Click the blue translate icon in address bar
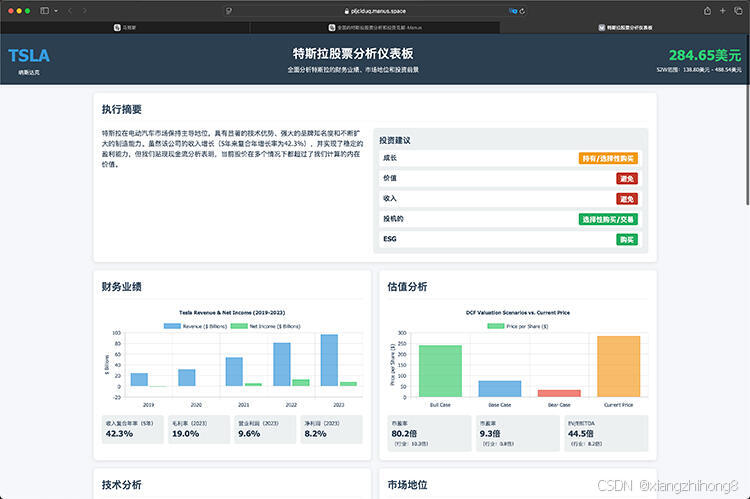 tap(513, 11)
